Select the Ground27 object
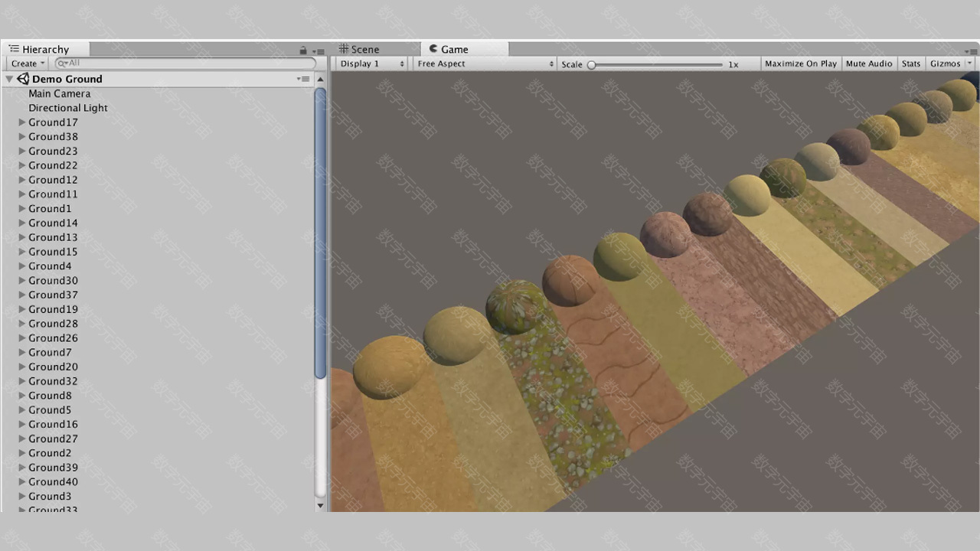The image size is (980, 551). tap(53, 439)
